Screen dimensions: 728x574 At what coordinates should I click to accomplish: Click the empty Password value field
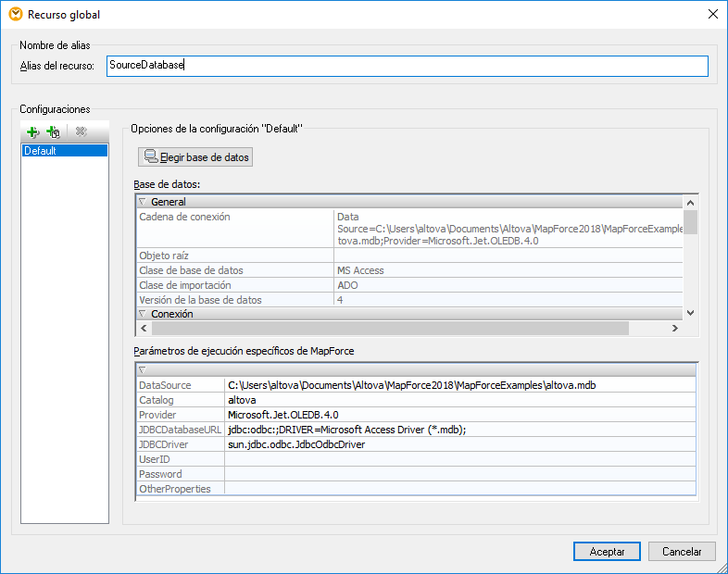pyautogui.click(x=460, y=474)
